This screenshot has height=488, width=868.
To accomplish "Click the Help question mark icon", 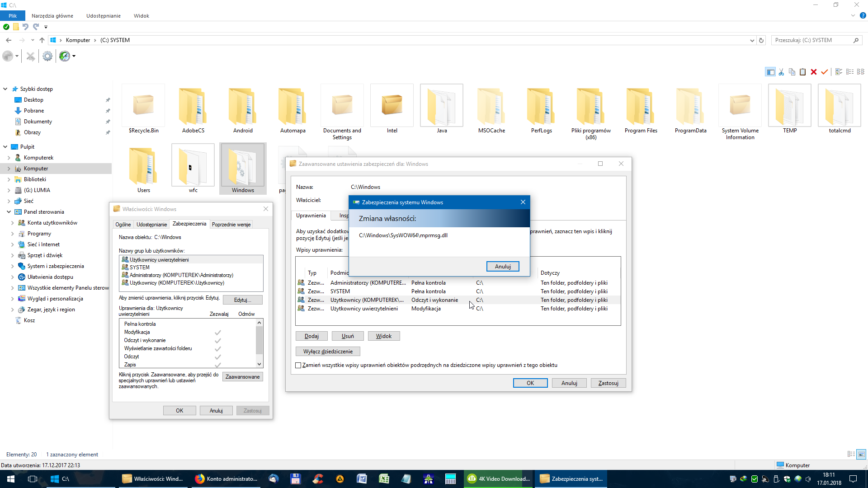I will [863, 15].
